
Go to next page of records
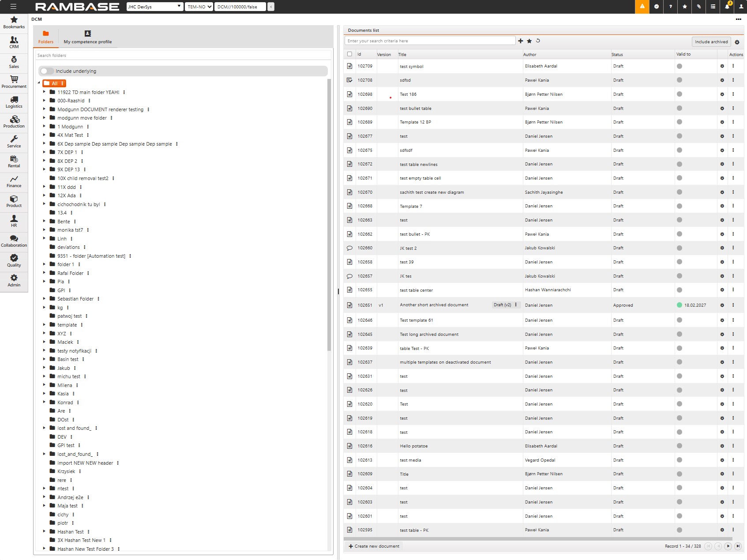click(728, 546)
